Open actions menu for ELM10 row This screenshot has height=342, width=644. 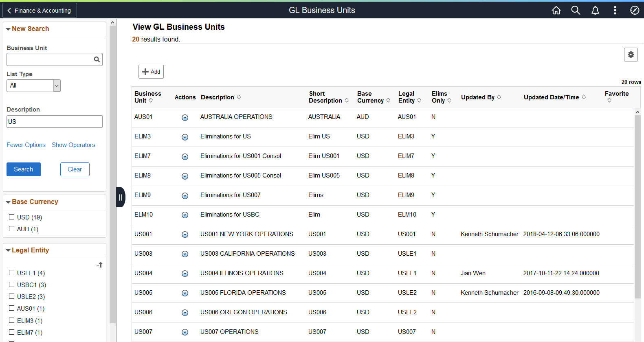pos(185,215)
